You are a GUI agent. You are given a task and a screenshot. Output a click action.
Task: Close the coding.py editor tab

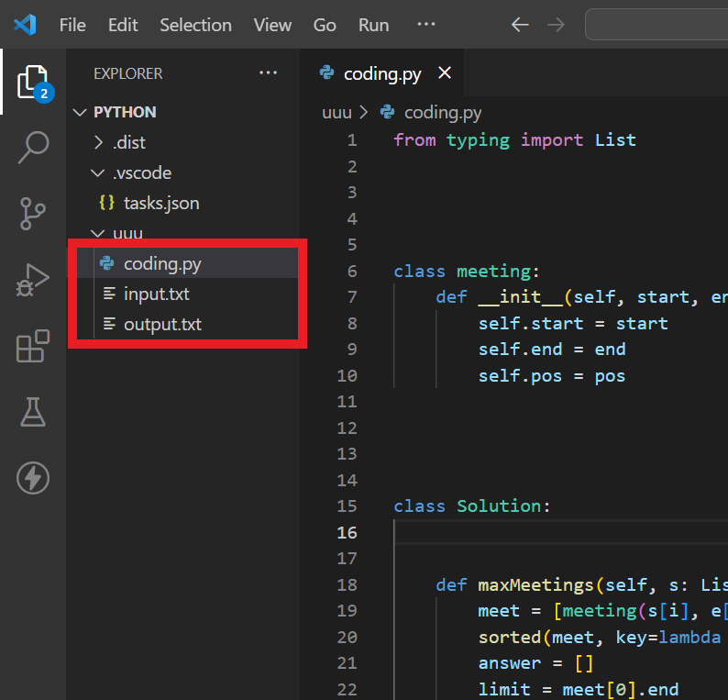(x=445, y=73)
